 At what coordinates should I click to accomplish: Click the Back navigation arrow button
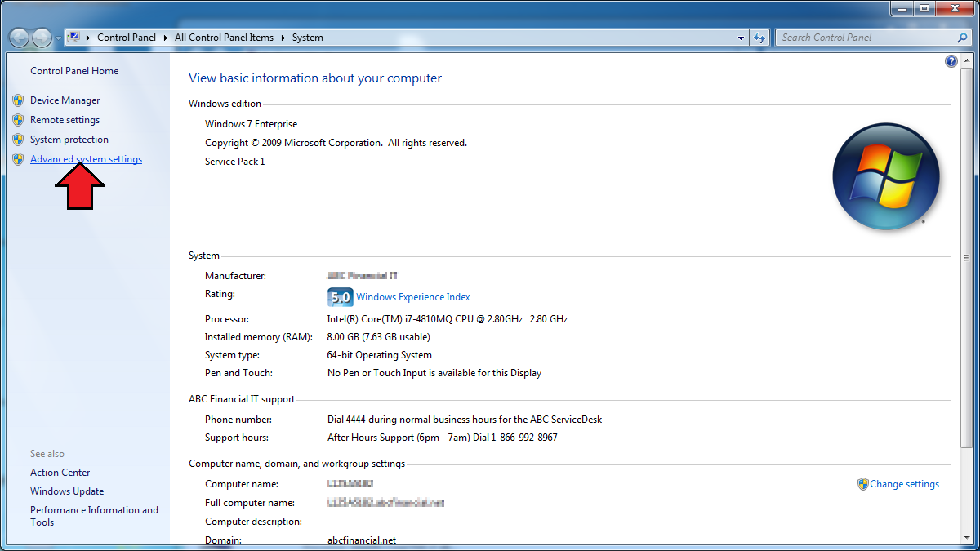20,38
